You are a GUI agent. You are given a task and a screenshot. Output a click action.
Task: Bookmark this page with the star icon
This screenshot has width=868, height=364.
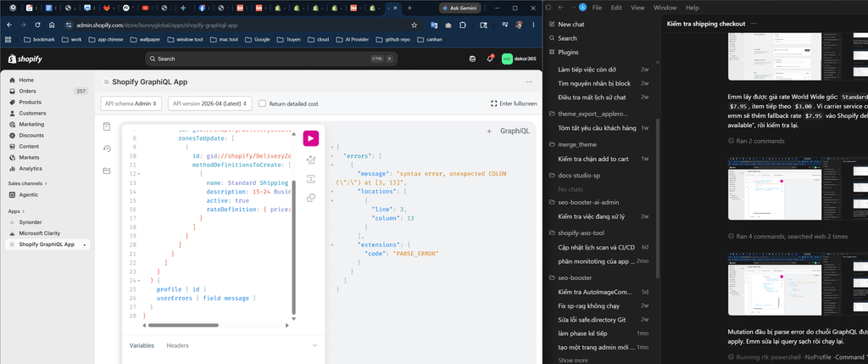414,25
